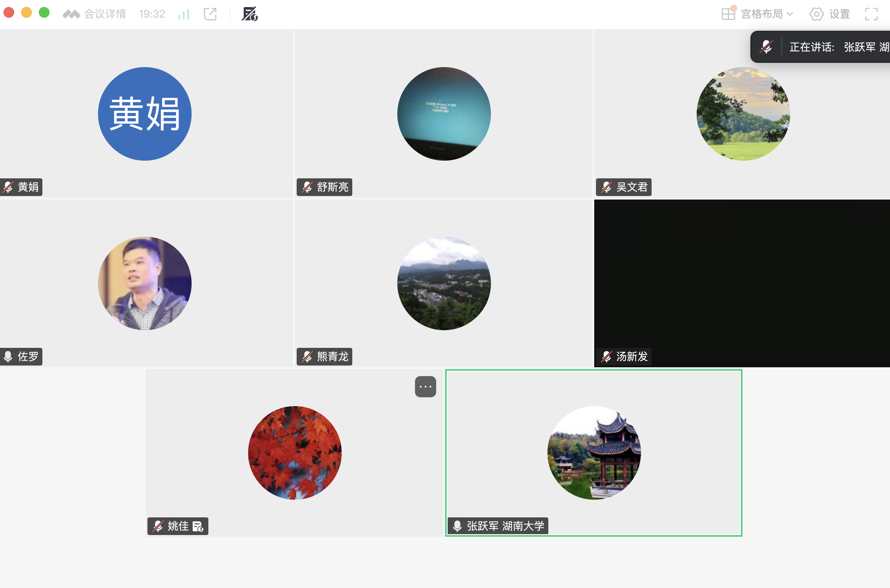Click the mic icon beside 张跃军 湖南大学
Screen dimensions: 890x588
tap(457, 526)
